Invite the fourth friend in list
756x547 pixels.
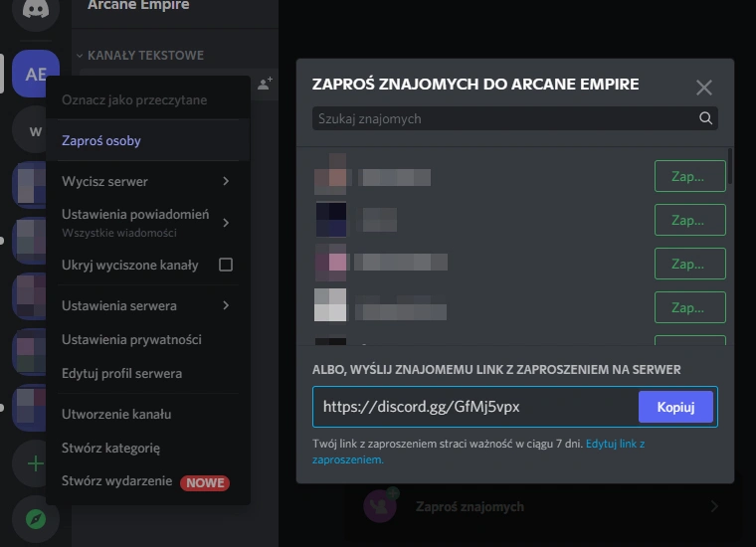[x=689, y=307]
